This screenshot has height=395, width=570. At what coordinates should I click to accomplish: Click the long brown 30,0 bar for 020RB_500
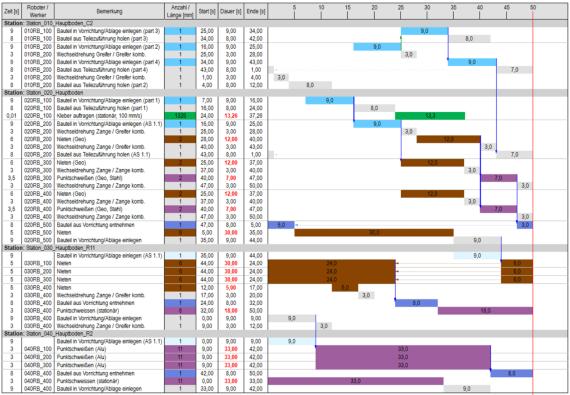[x=374, y=233]
